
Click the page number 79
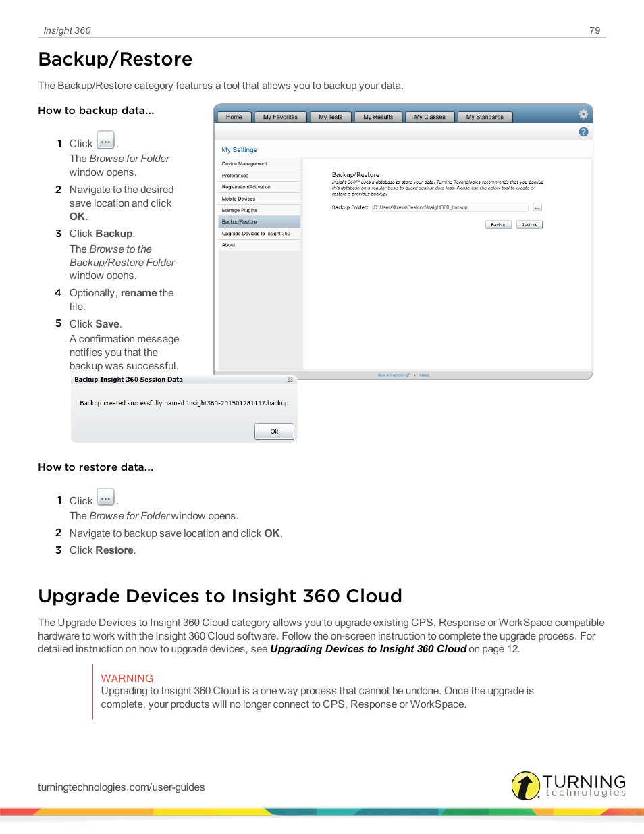pyautogui.click(x=595, y=30)
